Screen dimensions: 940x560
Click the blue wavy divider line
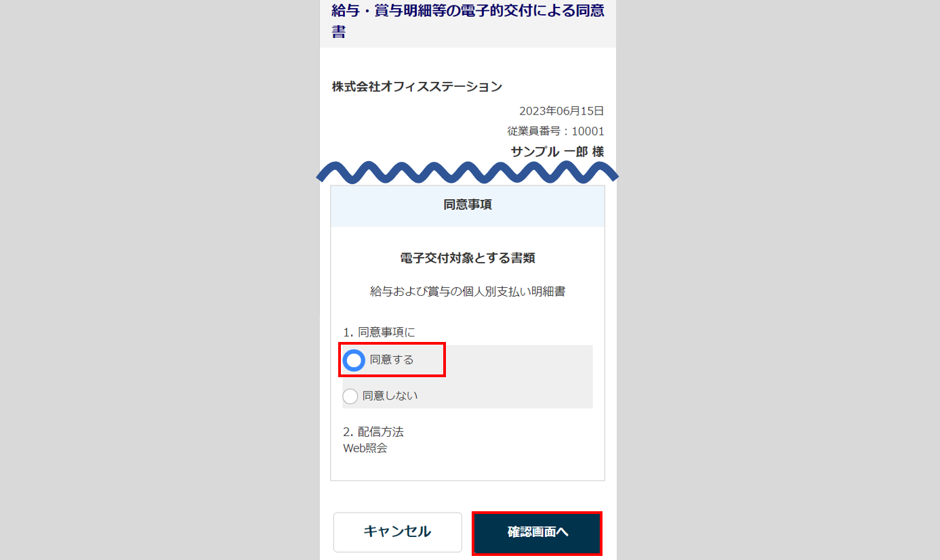(x=468, y=173)
